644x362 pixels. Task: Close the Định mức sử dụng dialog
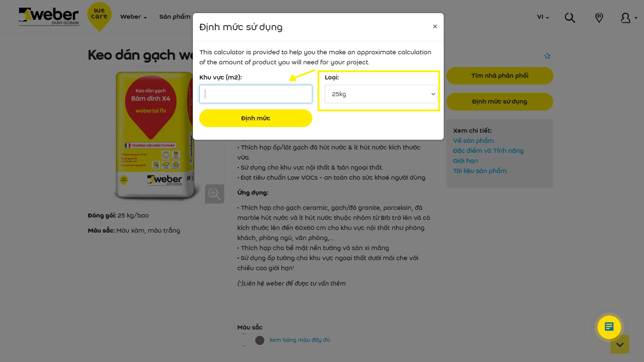tap(435, 26)
